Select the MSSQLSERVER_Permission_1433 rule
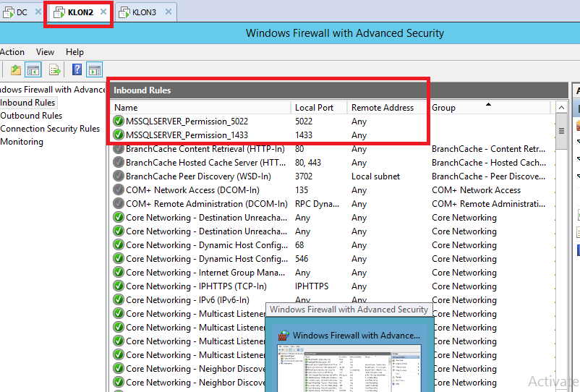Viewport: 580px width, 392px height. click(187, 135)
